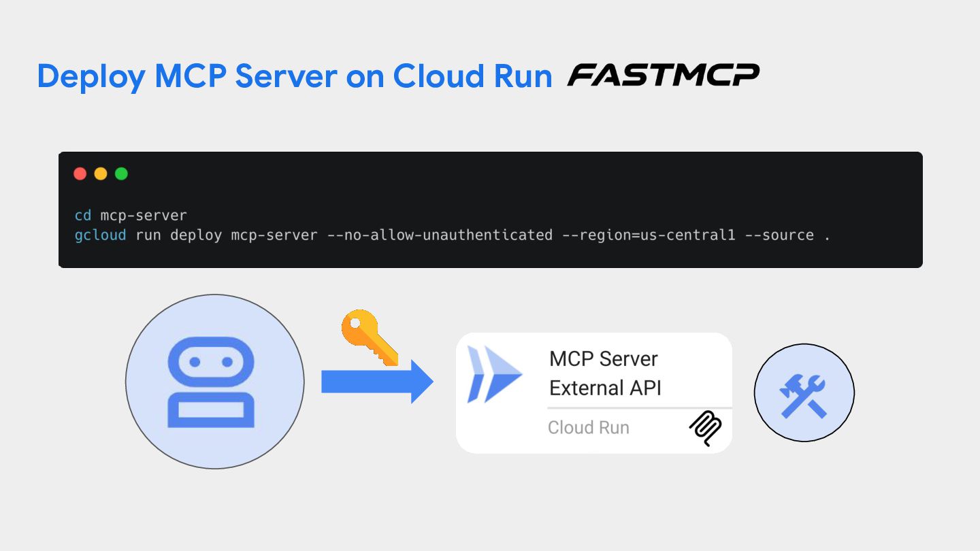Click the 'Deploy MCP Server on Cloud Run' title
Screen dimensions: 980x551
click(294, 76)
